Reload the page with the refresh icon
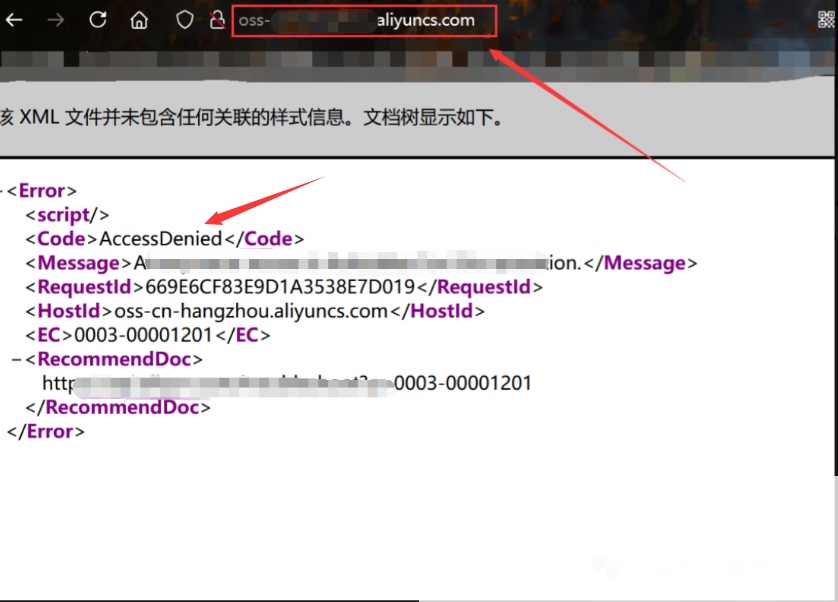The width and height of the screenshot is (838, 602). point(98,20)
